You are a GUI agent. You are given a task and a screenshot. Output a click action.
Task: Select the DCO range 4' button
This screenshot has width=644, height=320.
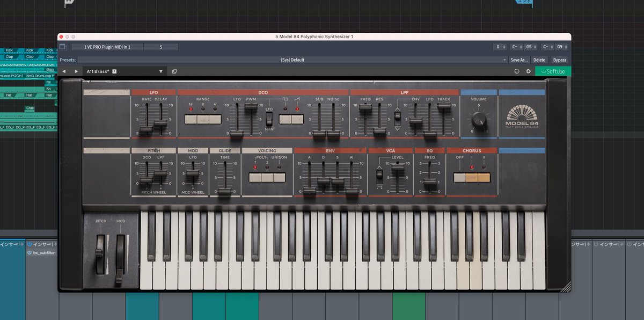(215, 119)
